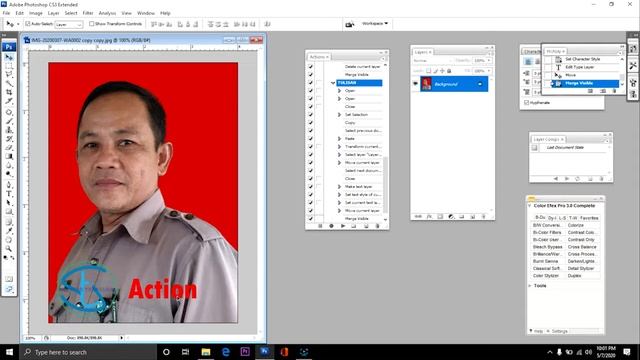Expand the Set Selection step

tap(339, 115)
